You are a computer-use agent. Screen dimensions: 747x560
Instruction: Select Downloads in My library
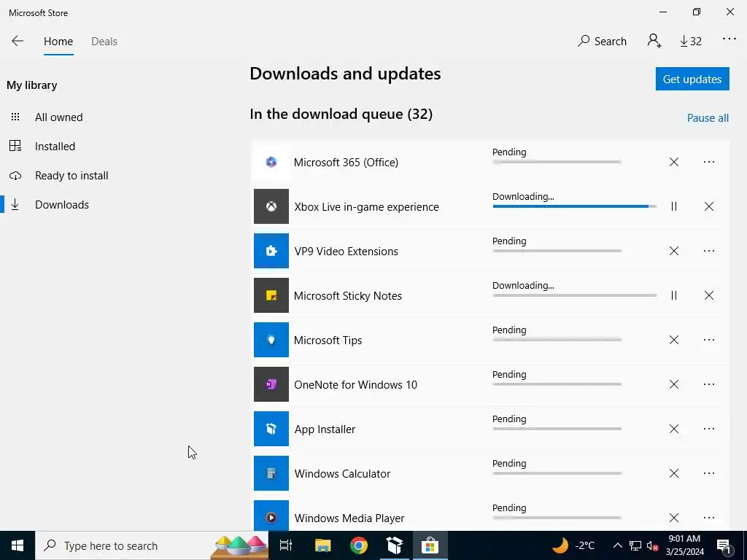click(62, 205)
